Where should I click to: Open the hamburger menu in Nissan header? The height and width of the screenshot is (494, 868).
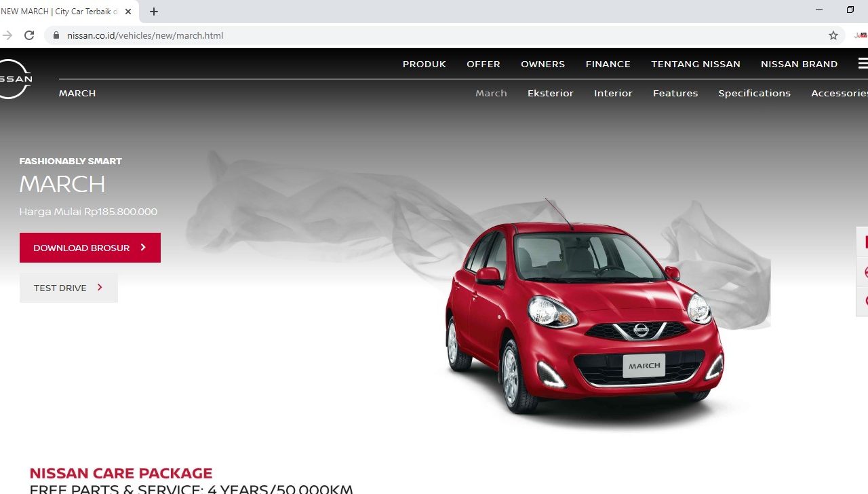[862, 64]
